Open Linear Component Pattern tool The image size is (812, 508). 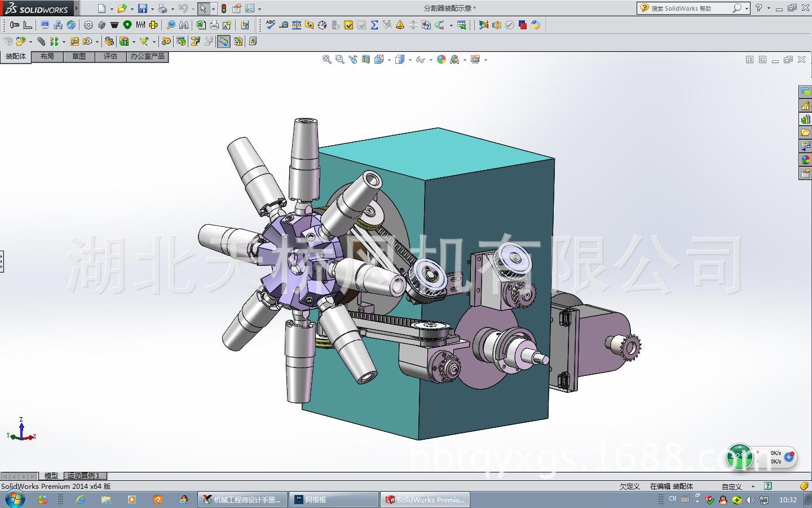coord(54,41)
